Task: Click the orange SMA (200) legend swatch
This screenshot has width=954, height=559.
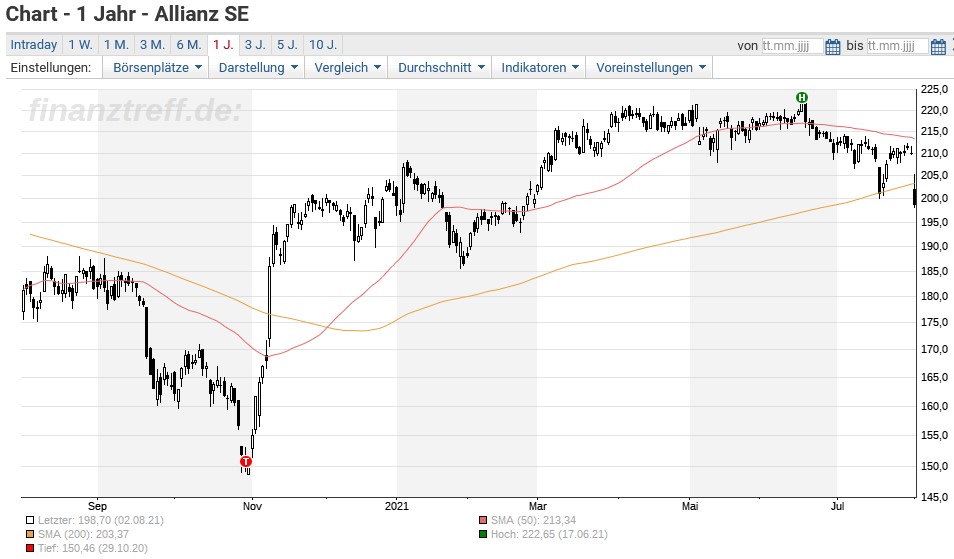Action: [x=30, y=535]
